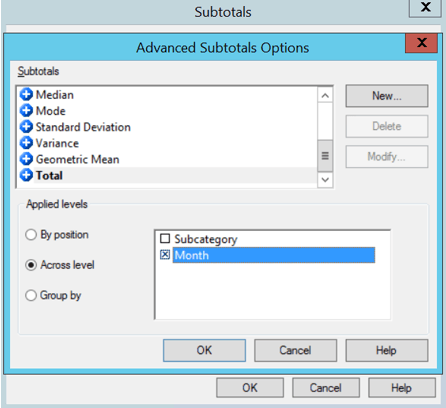Choose the Group by radio button
The height and width of the screenshot is (408, 446).
31,295
